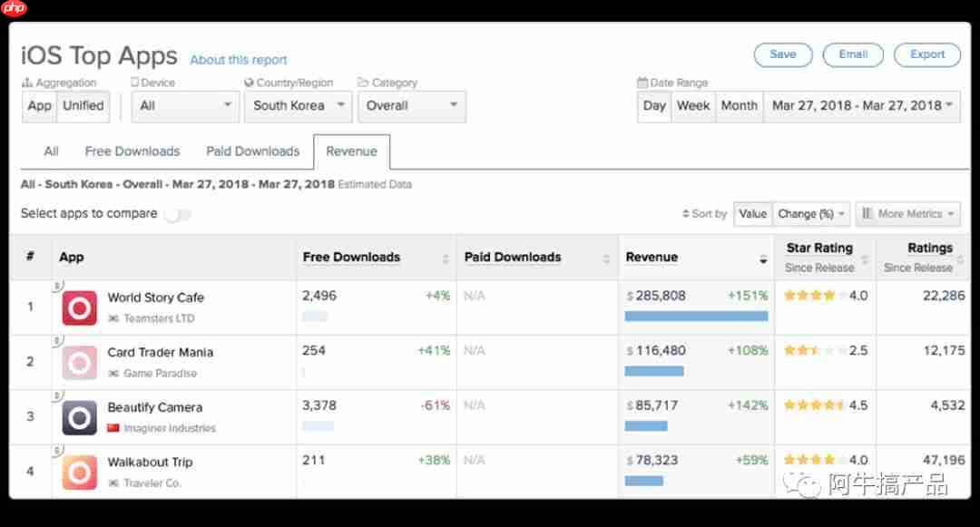Open the Mar 27, 2018 date range picker
Viewport: 980px width, 527px height.
point(862,106)
